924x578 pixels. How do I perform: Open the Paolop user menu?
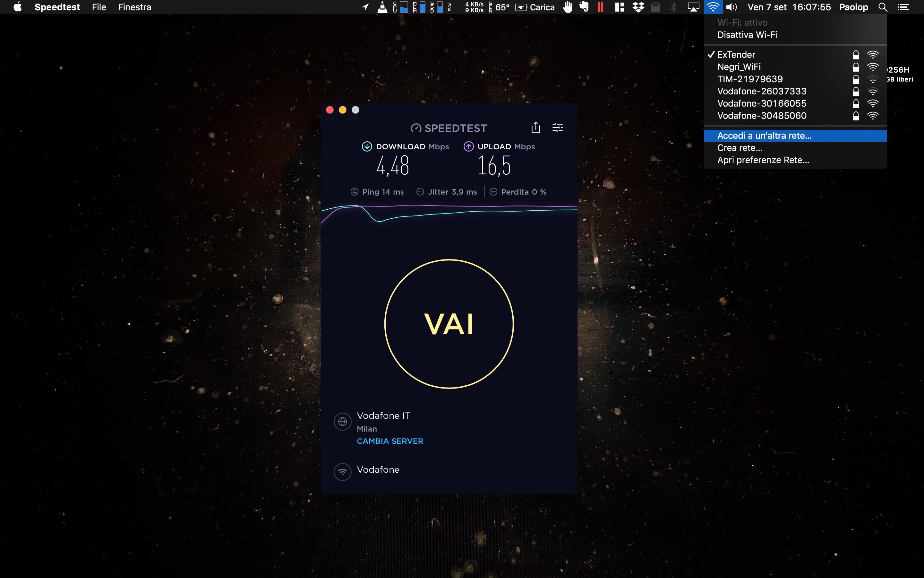pos(853,7)
